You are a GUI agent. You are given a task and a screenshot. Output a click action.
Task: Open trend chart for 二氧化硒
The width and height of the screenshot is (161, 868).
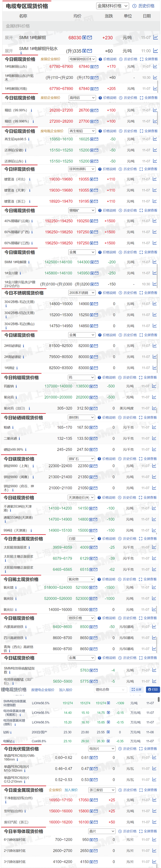(154, 438)
